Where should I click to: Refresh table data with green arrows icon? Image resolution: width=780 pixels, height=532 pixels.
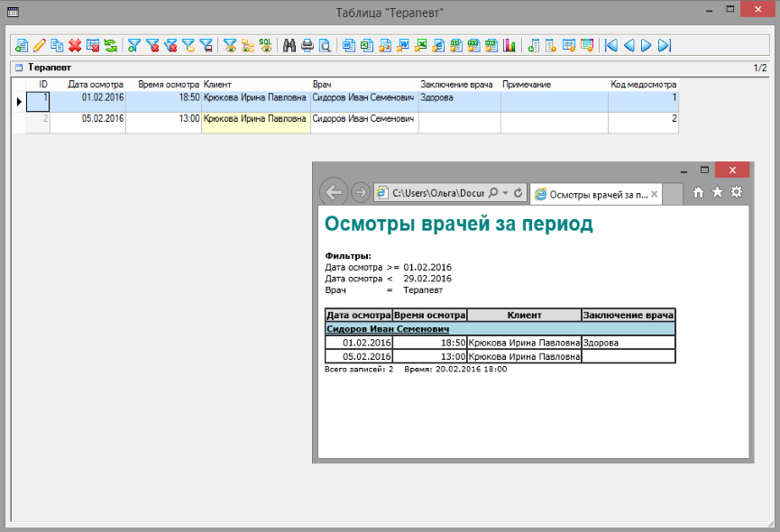pyautogui.click(x=110, y=45)
